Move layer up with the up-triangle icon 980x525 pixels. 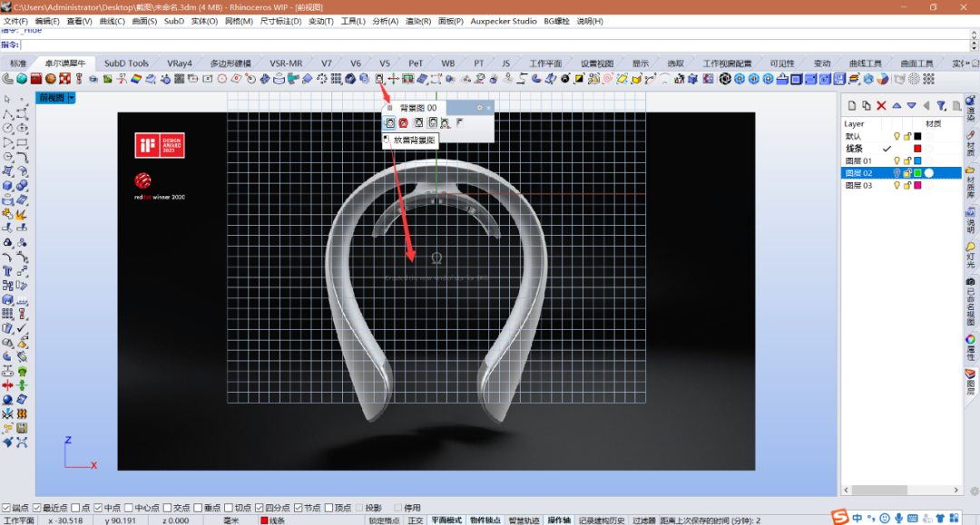[x=897, y=105]
